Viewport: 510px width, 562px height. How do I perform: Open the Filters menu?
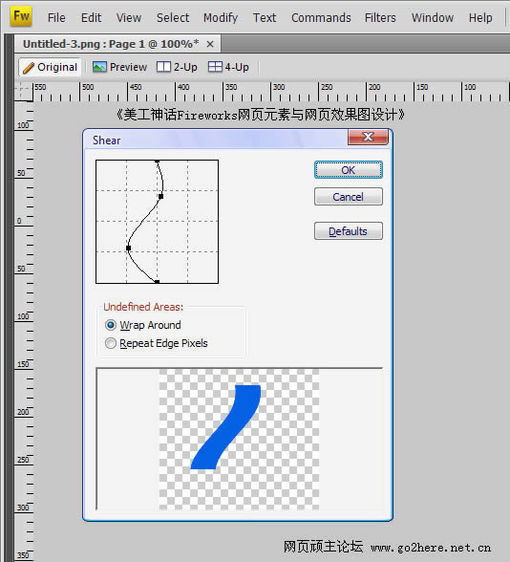pos(380,18)
